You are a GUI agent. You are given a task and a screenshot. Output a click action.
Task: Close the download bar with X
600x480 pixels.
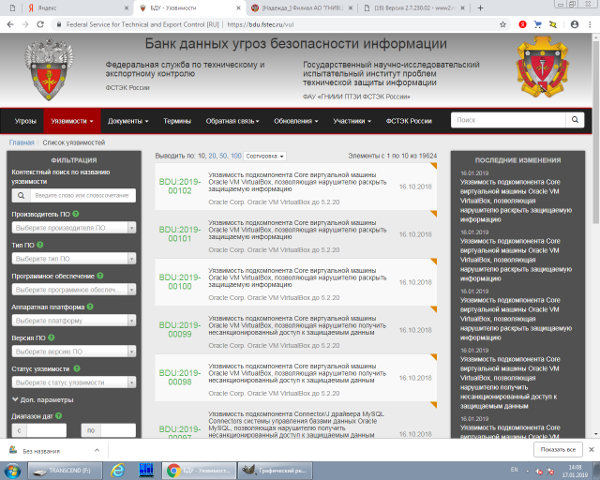click(x=592, y=449)
